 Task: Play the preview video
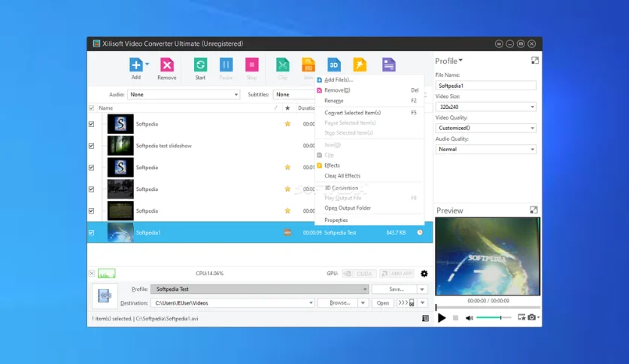tap(442, 318)
